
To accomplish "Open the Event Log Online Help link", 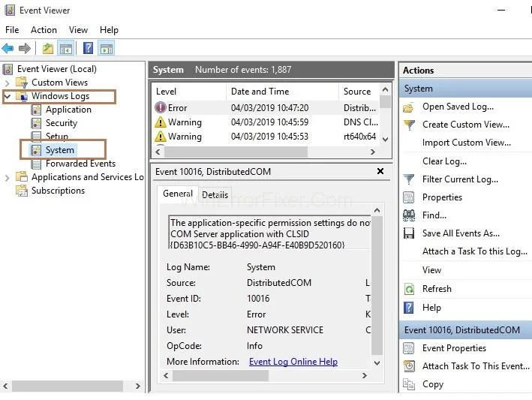I will [x=293, y=362].
